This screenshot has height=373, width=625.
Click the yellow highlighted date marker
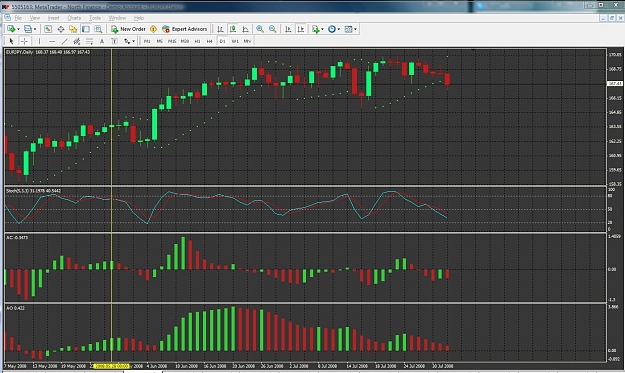[x=112, y=366]
